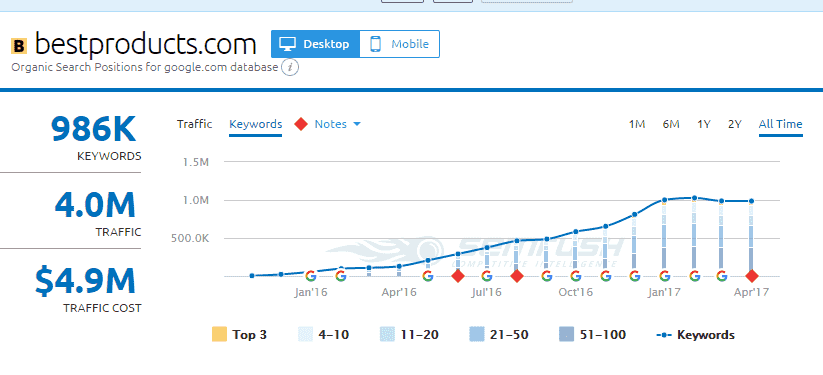Viewport: 823px width, 375px height.
Task: Set chart range to 2Y
Action: pos(735,124)
